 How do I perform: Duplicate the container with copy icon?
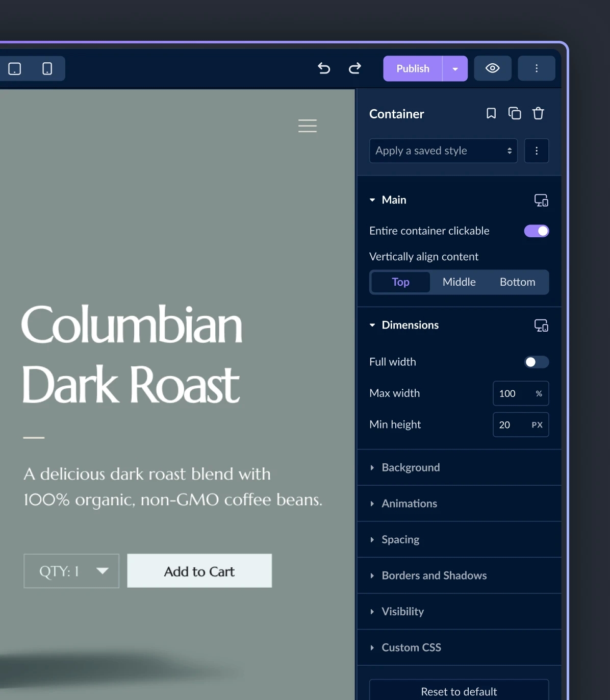[515, 113]
